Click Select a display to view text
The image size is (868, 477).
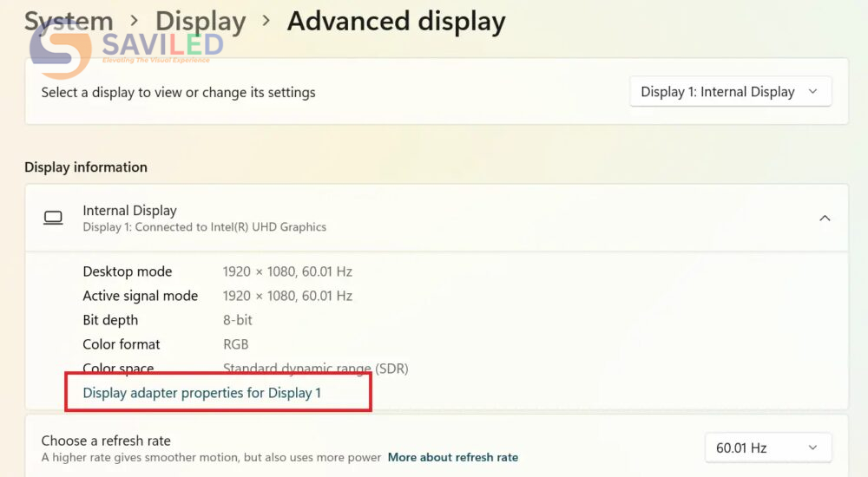pos(178,93)
